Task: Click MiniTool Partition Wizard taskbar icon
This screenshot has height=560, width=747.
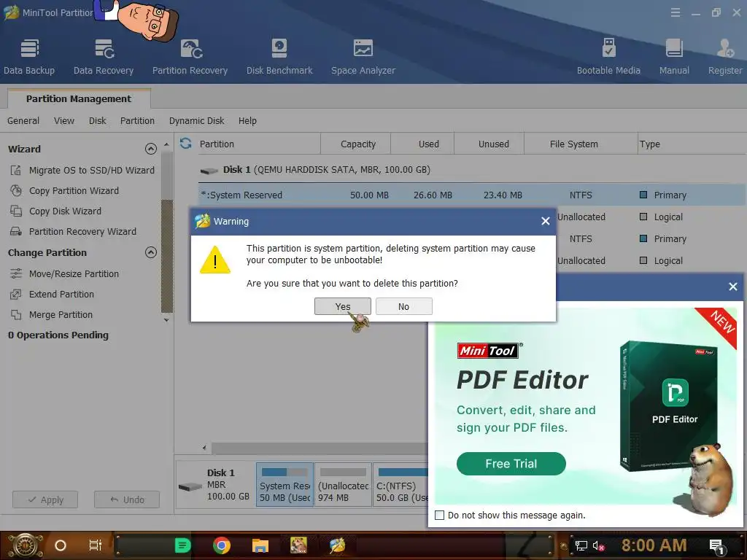Action: point(337,545)
